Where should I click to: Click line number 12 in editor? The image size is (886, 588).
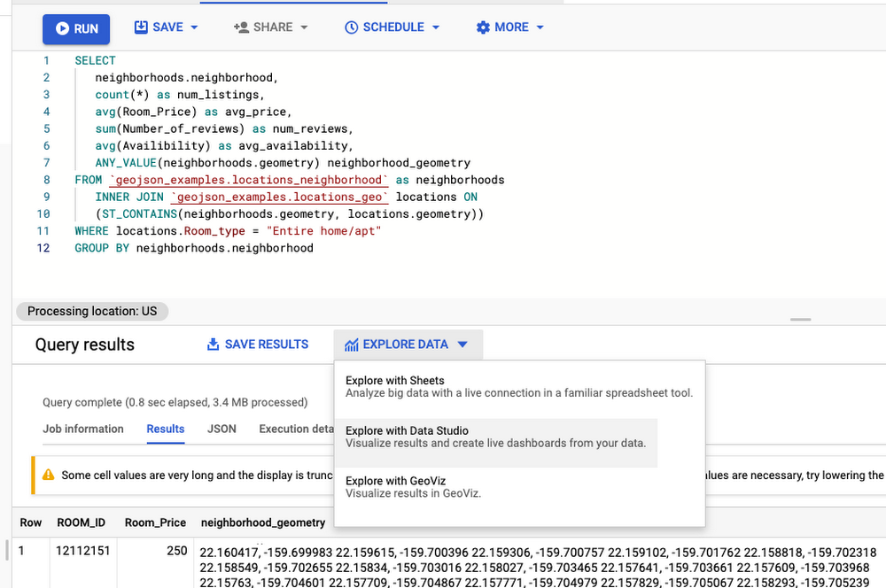tap(43, 248)
